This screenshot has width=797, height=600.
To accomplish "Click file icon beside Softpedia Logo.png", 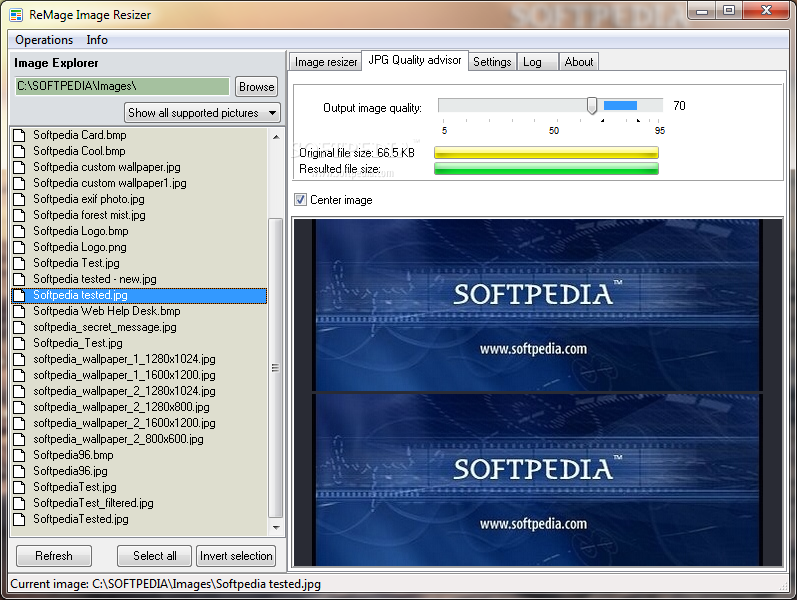I will point(19,248).
